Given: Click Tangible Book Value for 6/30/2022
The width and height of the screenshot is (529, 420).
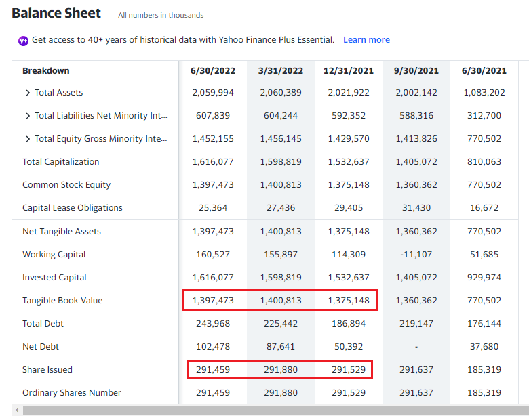Looking at the screenshot, I should pyautogui.click(x=213, y=301).
